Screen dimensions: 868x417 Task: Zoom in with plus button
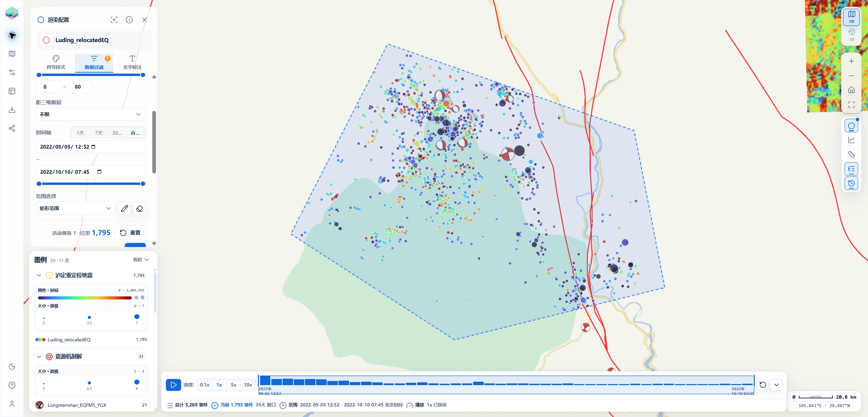point(851,61)
